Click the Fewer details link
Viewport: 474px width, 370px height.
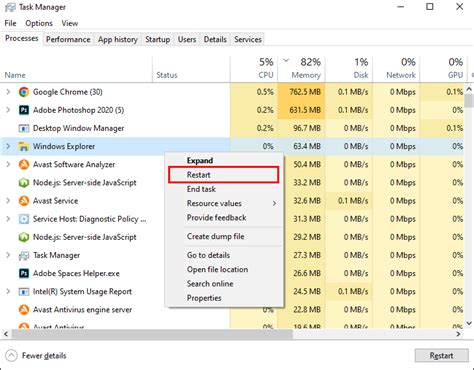pyautogui.click(x=44, y=356)
